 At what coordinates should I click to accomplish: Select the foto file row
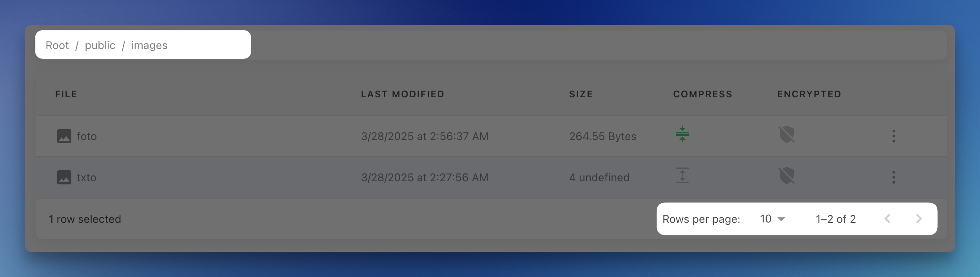235,136
